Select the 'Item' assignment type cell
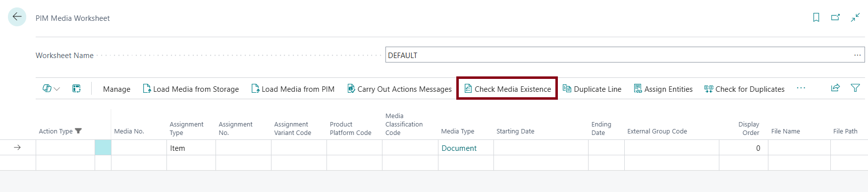Image resolution: width=868 pixels, height=192 pixels. point(191,148)
